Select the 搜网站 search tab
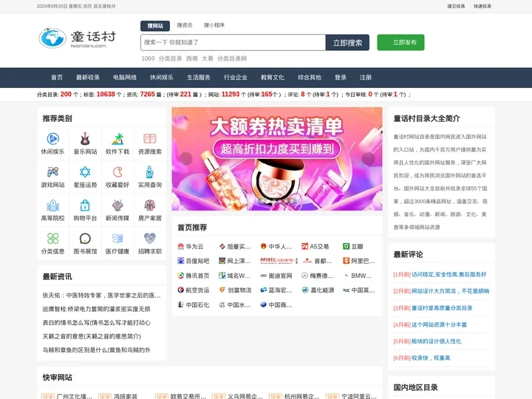The image size is (532, 399). (155, 26)
